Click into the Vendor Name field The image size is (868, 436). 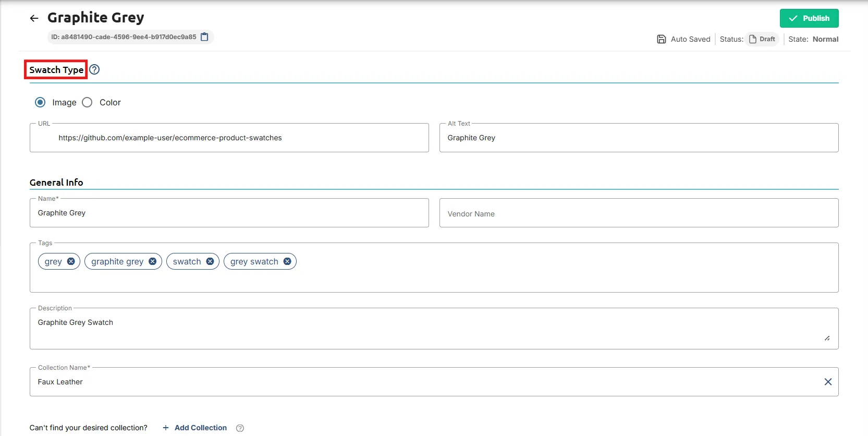pyautogui.click(x=639, y=213)
